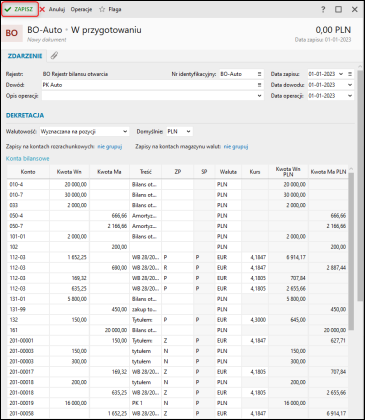365x420 pixels.
Task: Select account 201-00001 row
Action: tap(177, 341)
